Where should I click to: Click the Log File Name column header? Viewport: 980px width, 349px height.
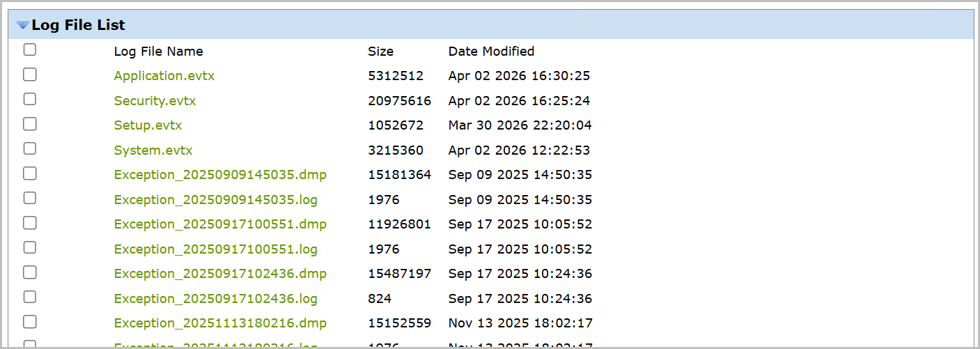click(158, 52)
